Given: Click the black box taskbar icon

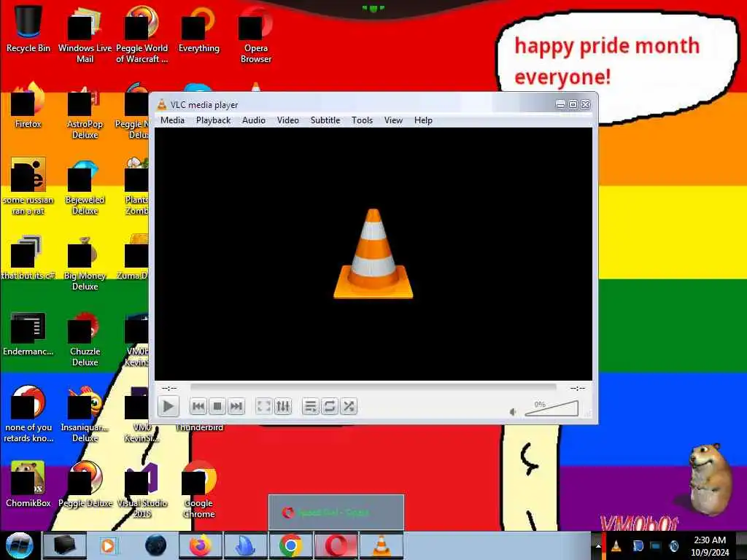Looking at the screenshot, I should tap(65, 545).
